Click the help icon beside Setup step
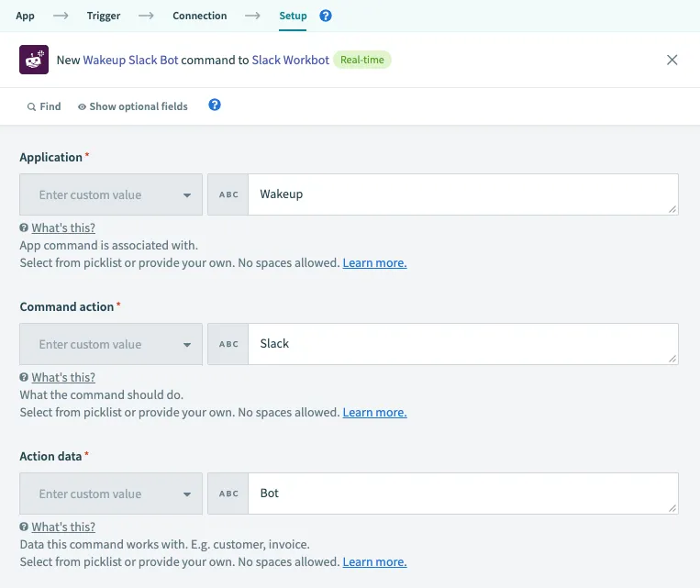 pyautogui.click(x=326, y=16)
